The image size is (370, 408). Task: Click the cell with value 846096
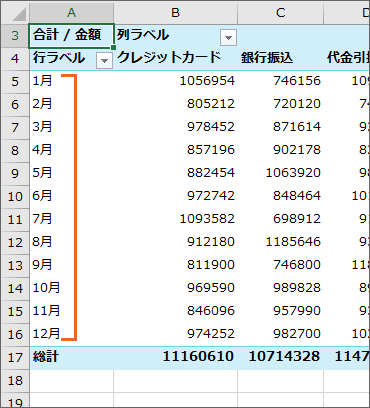[175, 312]
